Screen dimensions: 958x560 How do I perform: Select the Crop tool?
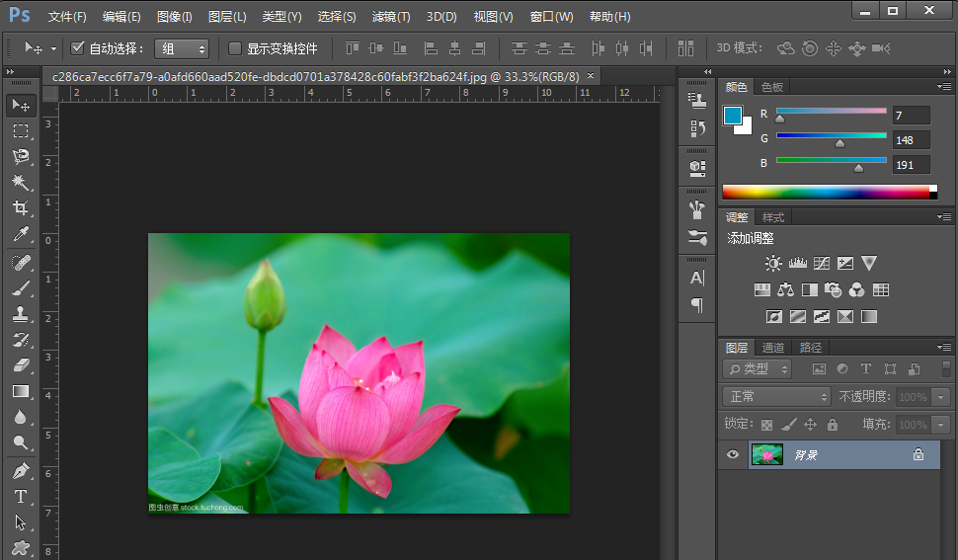click(x=20, y=208)
